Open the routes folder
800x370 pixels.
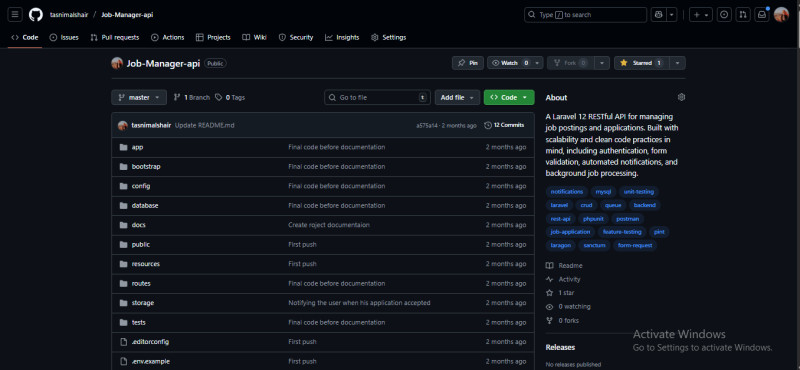click(141, 284)
